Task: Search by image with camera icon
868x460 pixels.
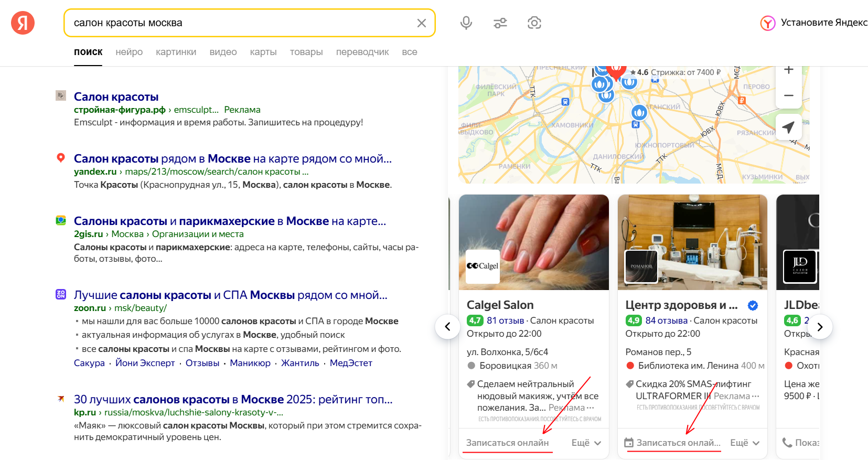Action: pyautogui.click(x=534, y=23)
